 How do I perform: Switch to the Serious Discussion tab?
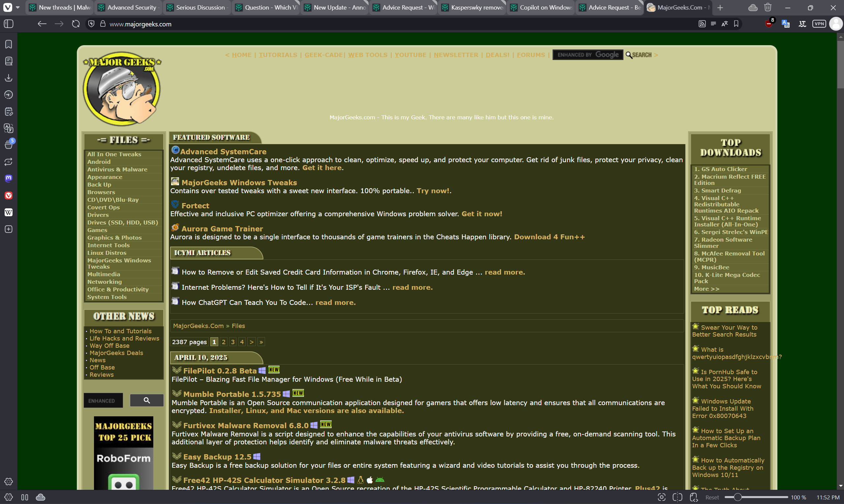(197, 8)
